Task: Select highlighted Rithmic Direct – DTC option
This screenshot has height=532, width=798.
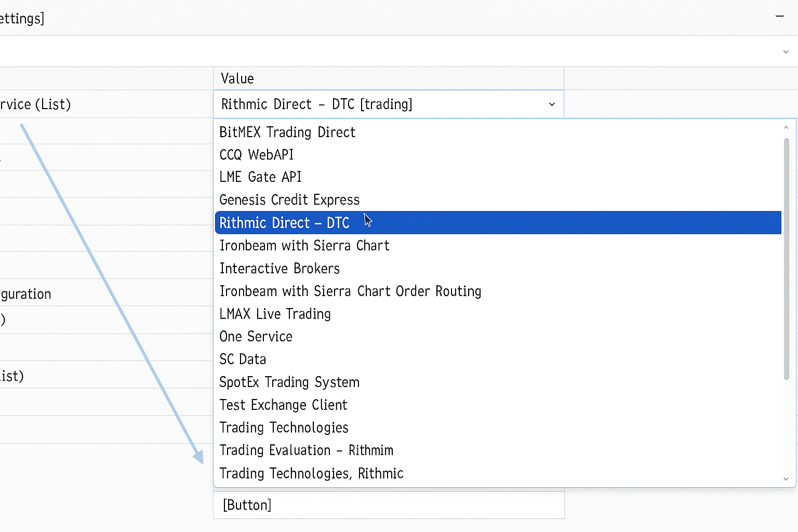Action: 498,222
